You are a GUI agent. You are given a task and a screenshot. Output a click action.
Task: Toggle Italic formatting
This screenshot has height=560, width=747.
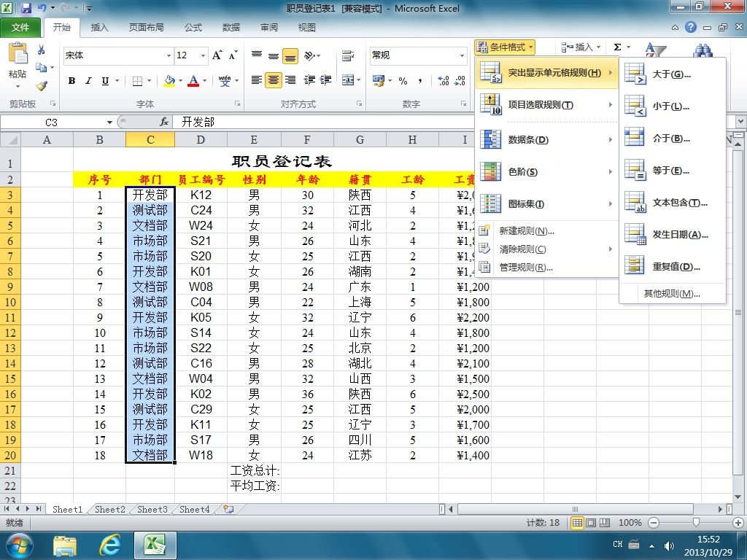tap(88, 81)
